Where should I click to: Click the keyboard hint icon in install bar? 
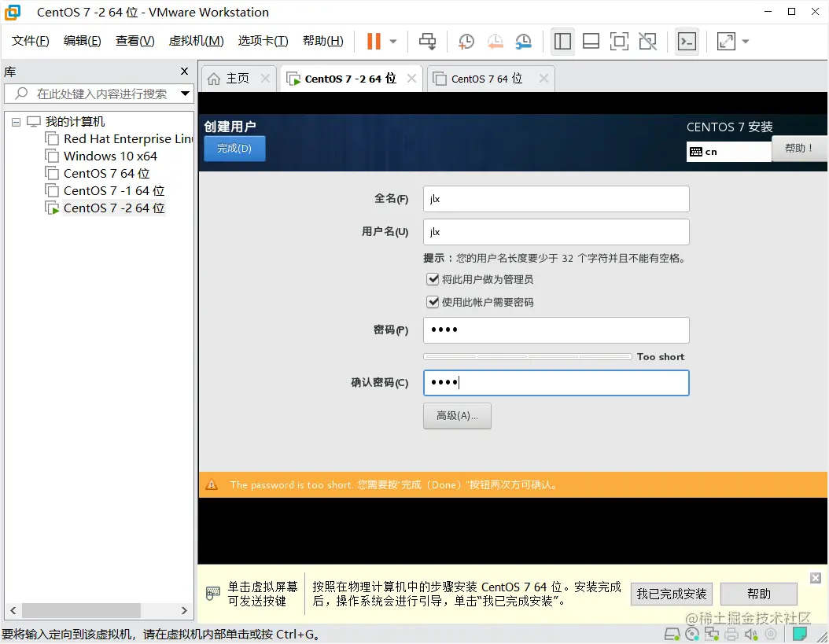[212, 593]
